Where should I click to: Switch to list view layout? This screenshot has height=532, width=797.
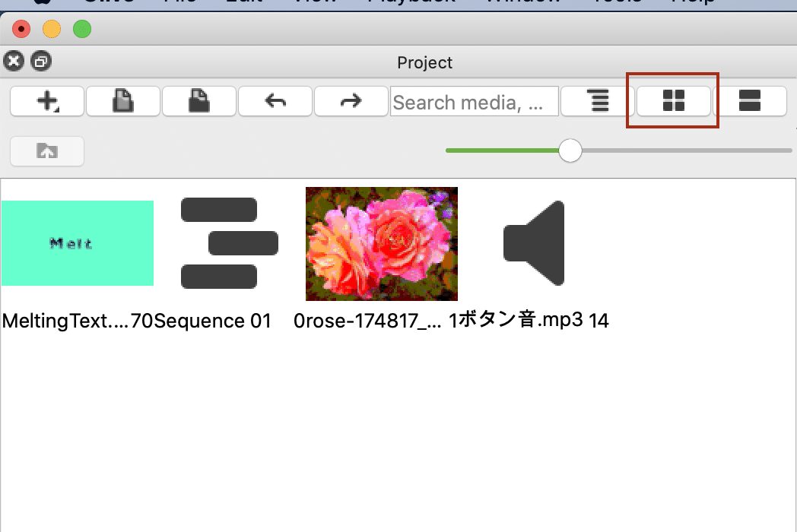[750, 101]
